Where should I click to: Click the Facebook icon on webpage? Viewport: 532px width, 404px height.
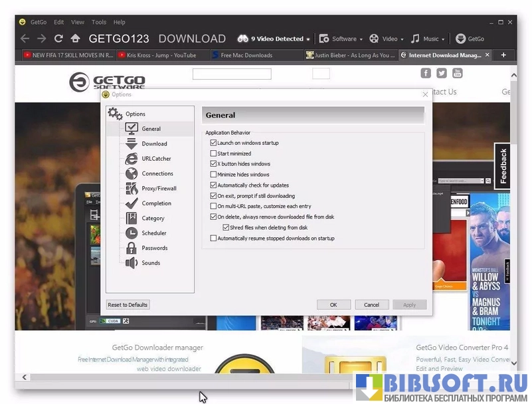[426, 73]
